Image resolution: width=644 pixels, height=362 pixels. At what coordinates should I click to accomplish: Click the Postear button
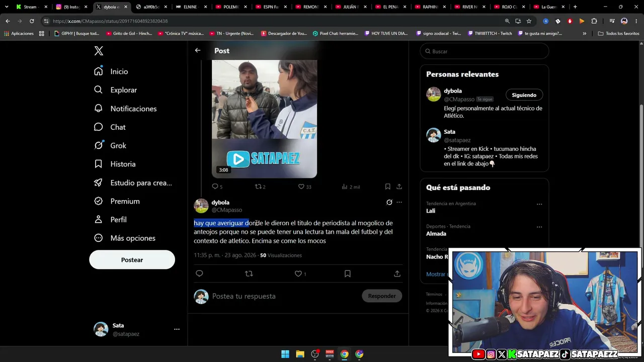coord(132,260)
